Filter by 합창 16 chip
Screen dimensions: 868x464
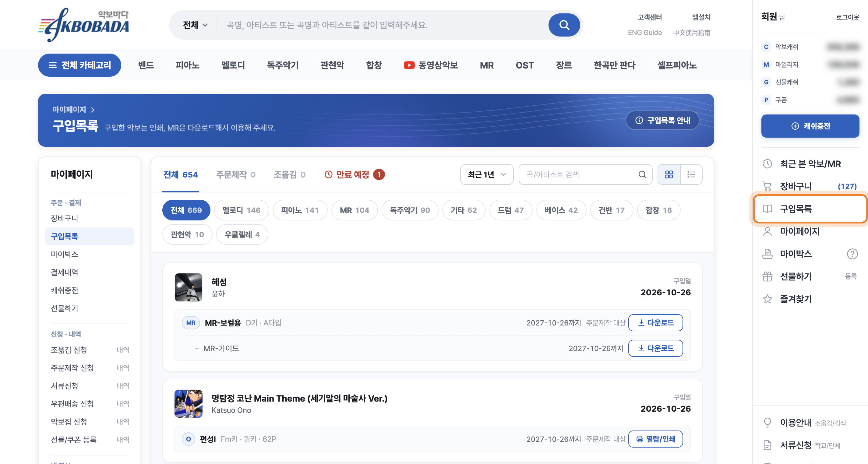pyautogui.click(x=658, y=210)
